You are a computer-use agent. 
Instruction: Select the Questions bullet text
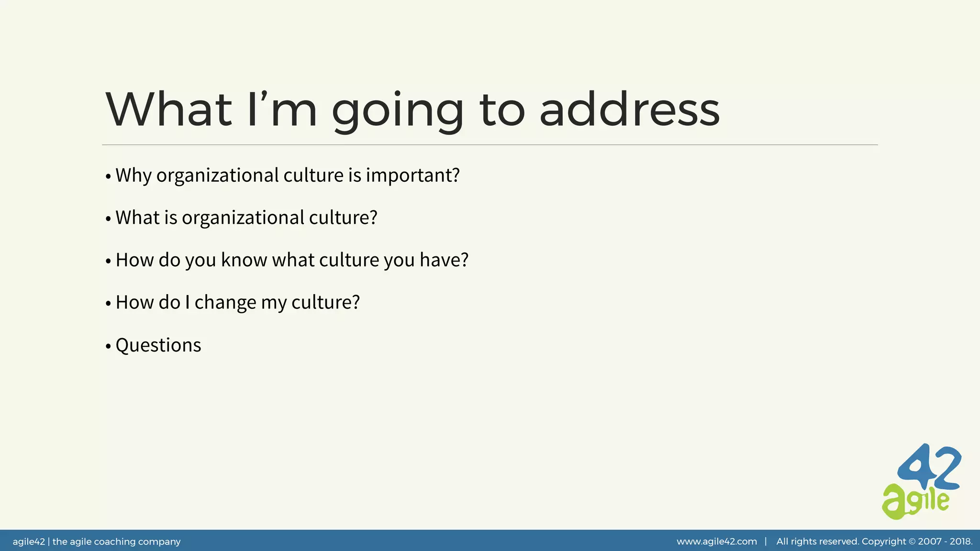coord(158,345)
